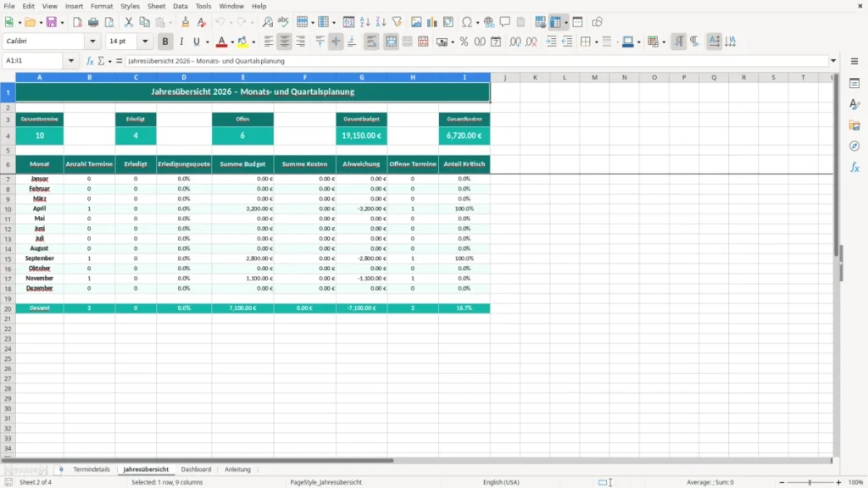Format cells as date

click(496, 42)
